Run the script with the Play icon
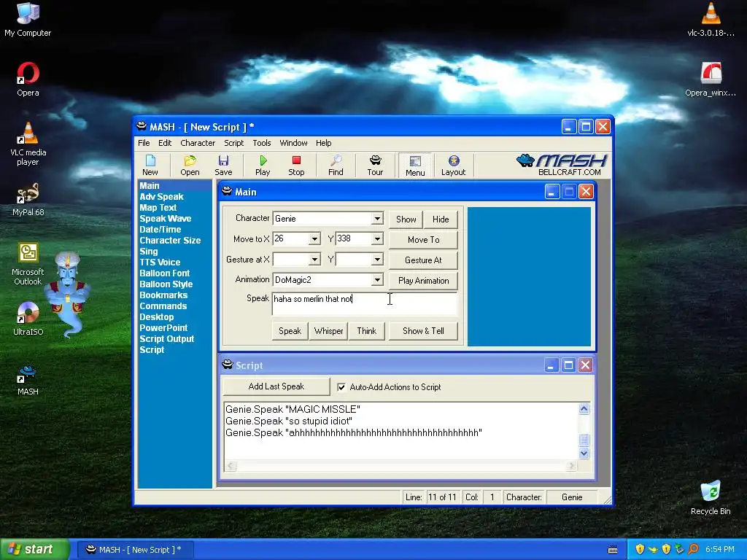The image size is (747, 560). 263,166
